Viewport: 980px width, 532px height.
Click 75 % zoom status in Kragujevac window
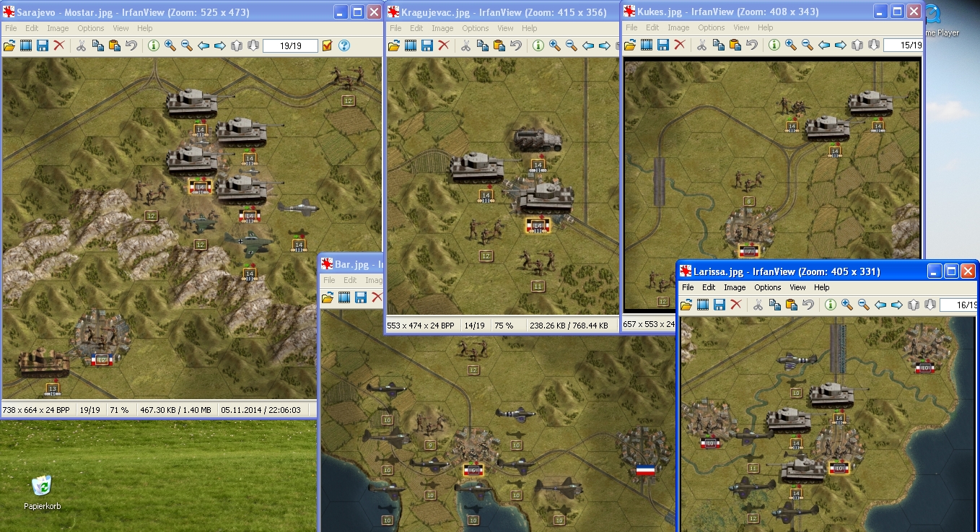click(504, 326)
